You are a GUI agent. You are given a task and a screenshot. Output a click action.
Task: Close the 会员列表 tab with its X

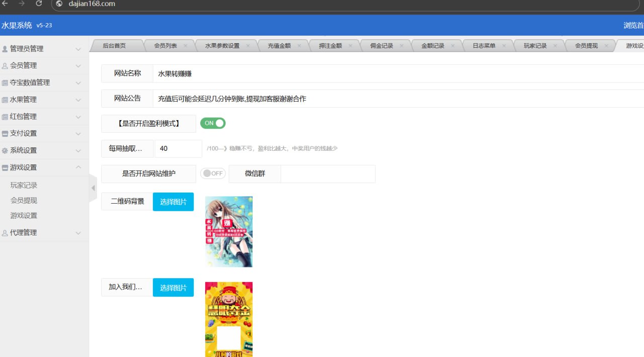click(185, 46)
